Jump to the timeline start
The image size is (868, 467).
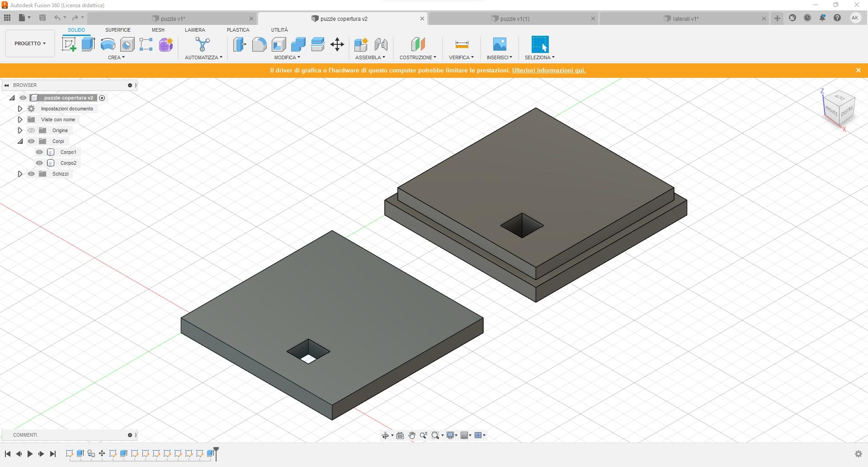pyautogui.click(x=8, y=454)
